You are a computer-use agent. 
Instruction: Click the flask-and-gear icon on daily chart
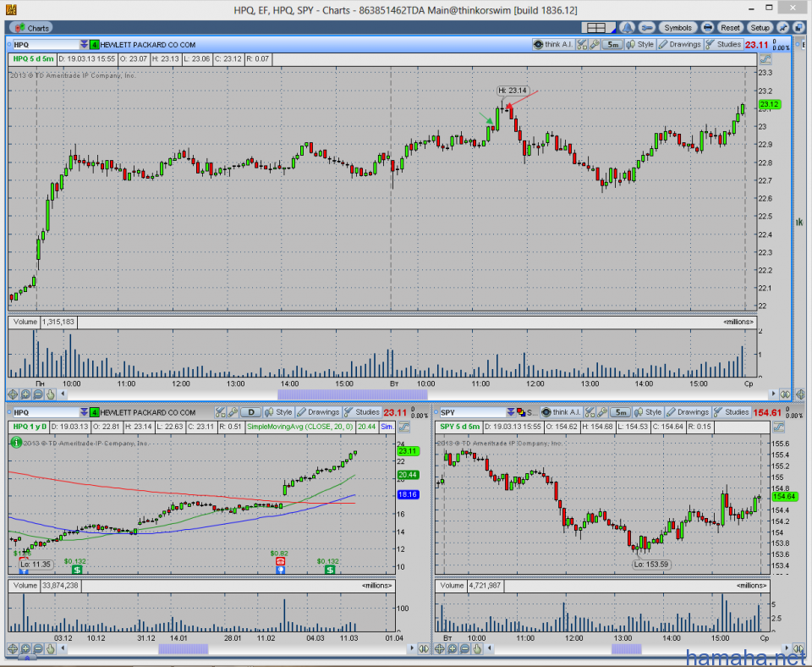click(x=221, y=412)
